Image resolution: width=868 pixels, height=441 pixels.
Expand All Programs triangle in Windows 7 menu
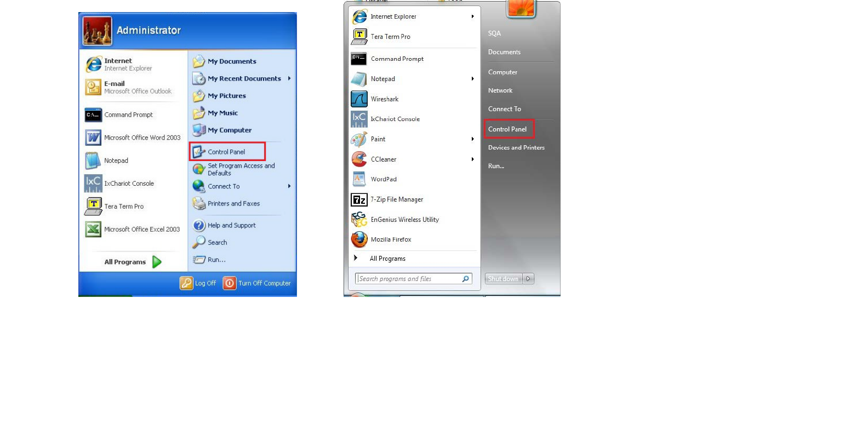356,258
